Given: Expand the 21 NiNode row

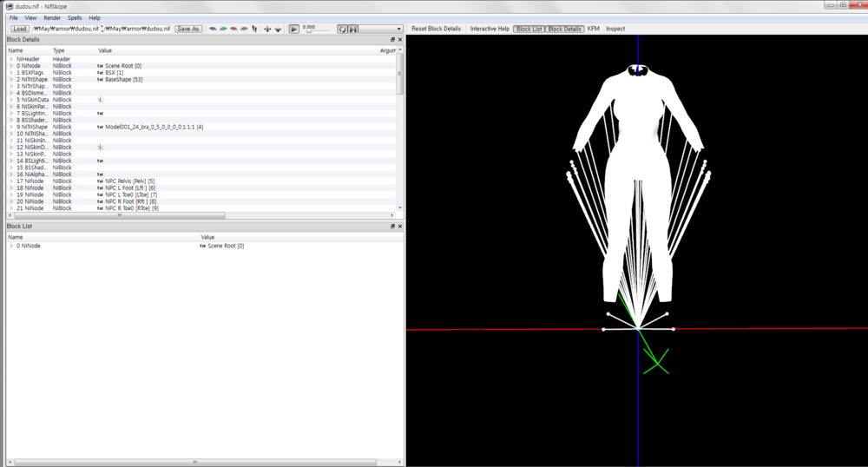Looking at the screenshot, I should point(11,208).
